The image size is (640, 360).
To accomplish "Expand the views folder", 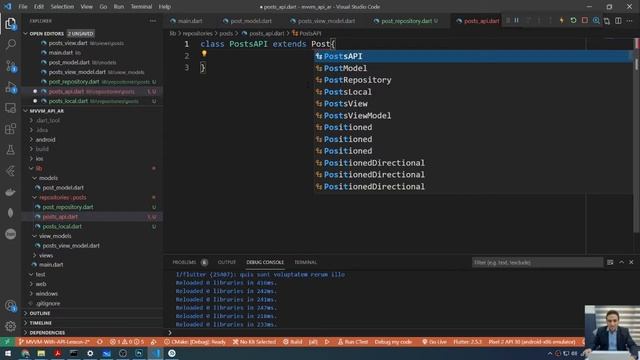I will pyautogui.click(x=46, y=255).
